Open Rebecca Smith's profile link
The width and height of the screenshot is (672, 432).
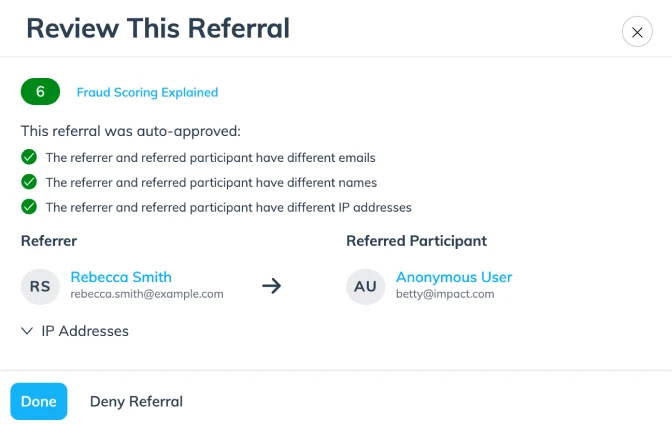pyautogui.click(x=121, y=277)
